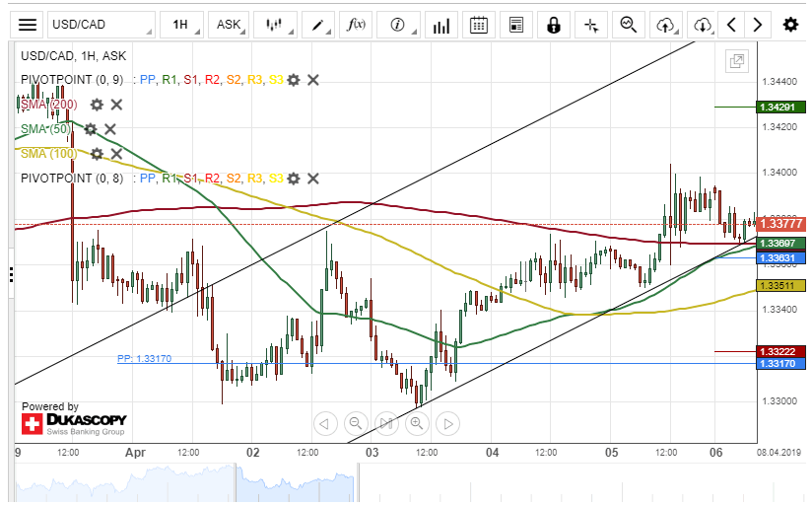The height and width of the screenshot is (505, 812).
Task: Open the USD/CAD instrument selector
Action: coord(101,25)
